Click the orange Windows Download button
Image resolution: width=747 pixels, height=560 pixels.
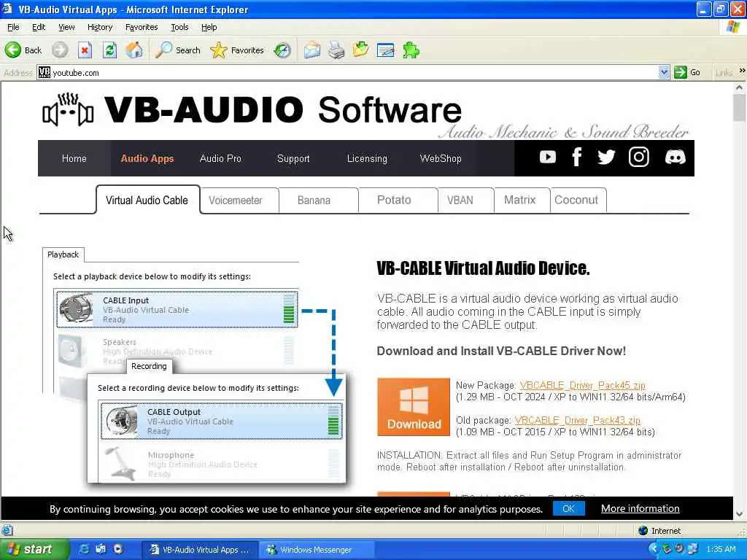click(x=414, y=407)
